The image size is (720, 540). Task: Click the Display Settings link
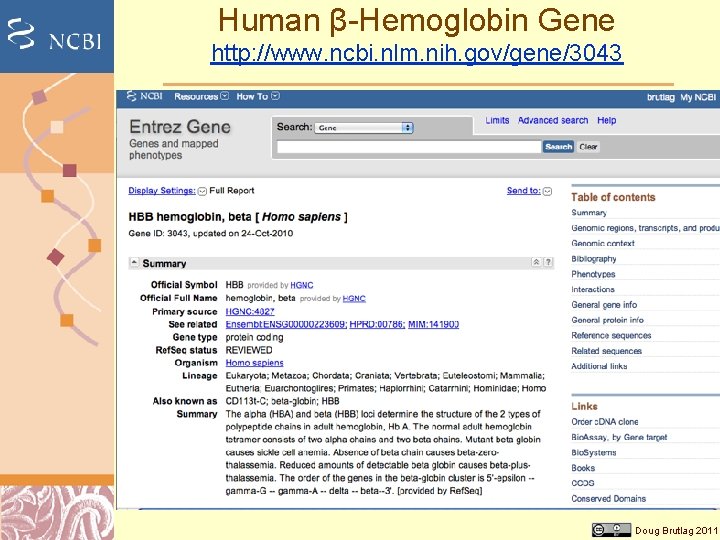162,191
